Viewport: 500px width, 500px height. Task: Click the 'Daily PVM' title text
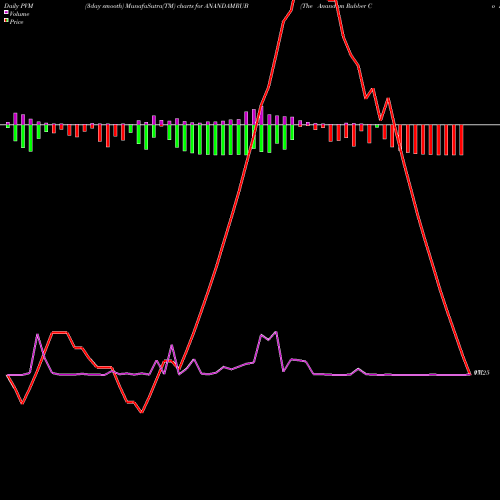click(x=19, y=6)
